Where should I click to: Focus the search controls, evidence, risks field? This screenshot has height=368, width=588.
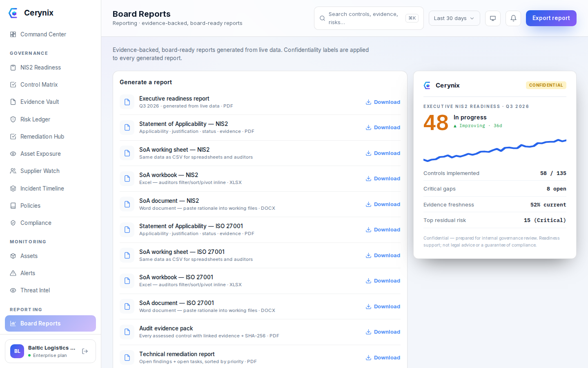pos(369,18)
